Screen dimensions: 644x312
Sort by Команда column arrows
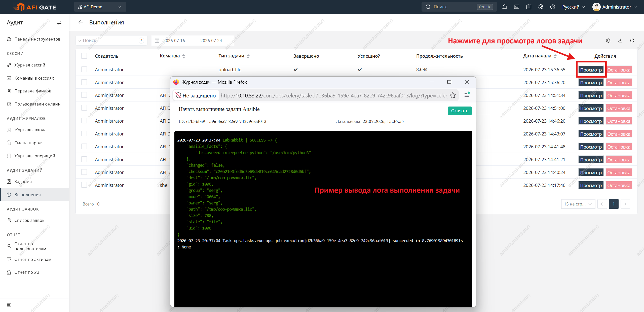[x=184, y=56]
